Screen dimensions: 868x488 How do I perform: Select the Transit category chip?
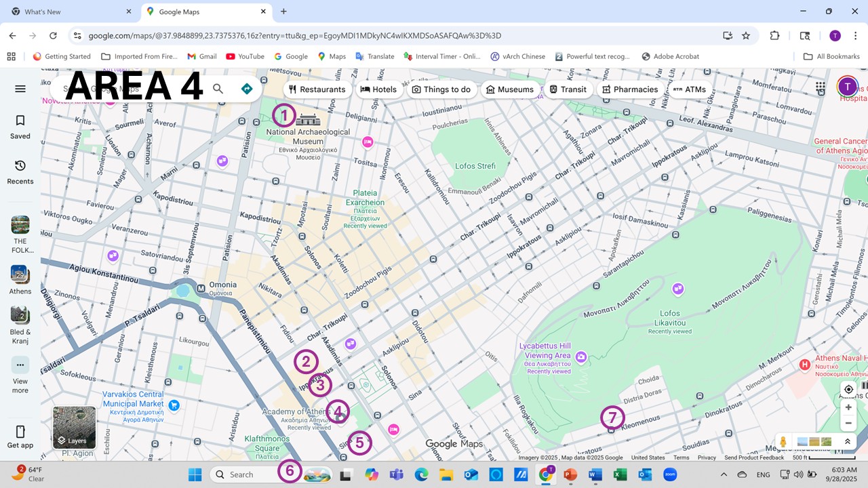tap(568, 89)
